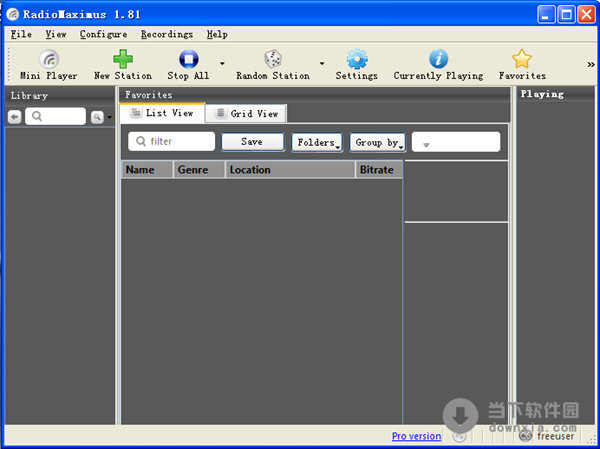Image resolution: width=600 pixels, height=449 pixels.
Task: Open the blank combo box beside Group by
Action: click(456, 142)
